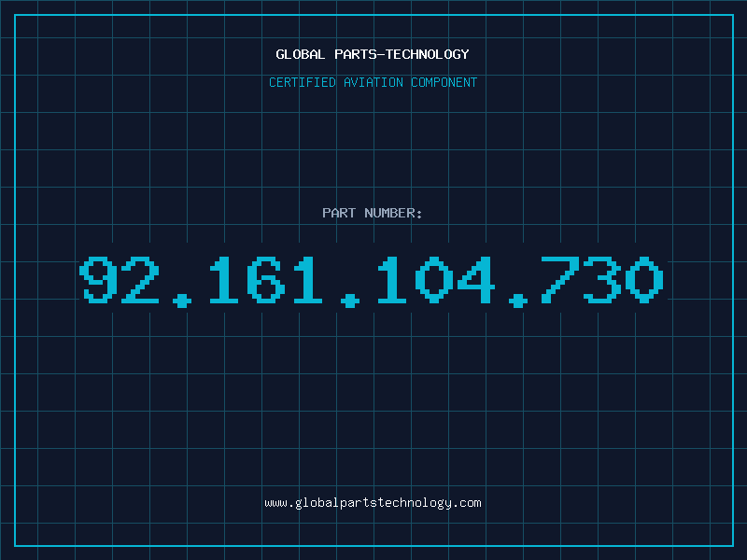Click the GLOBAL PARTS-TECHNOLOGY heading

pos(373,54)
